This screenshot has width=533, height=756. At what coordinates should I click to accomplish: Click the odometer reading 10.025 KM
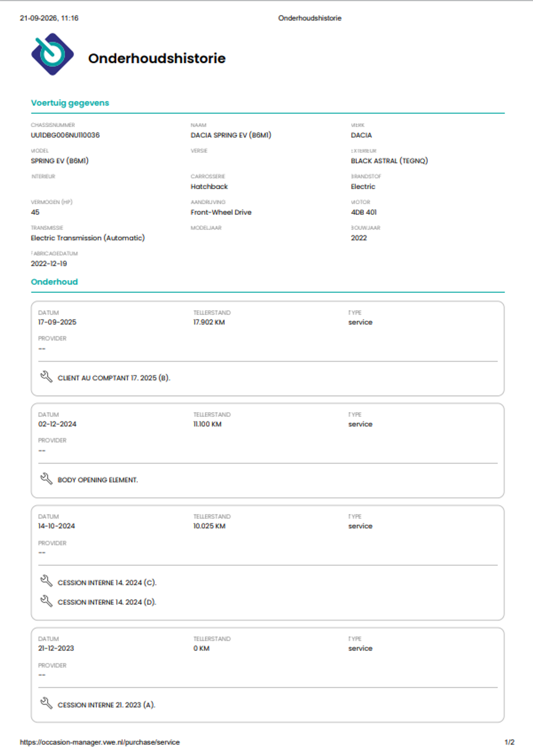coord(209,526)
